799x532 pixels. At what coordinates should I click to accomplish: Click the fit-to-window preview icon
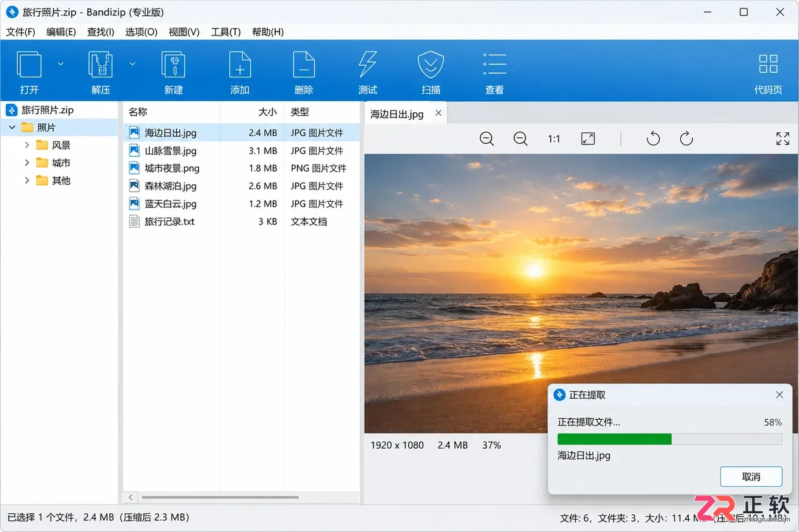588,139
